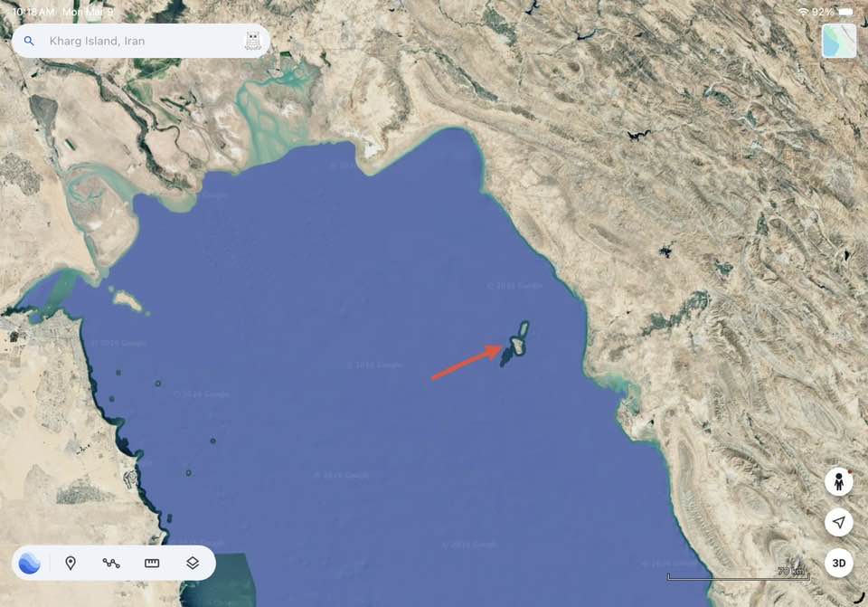Screen dimensions: 868x607
Task: Tap the owl icon in search bar
Action: (x=252, y=41)
